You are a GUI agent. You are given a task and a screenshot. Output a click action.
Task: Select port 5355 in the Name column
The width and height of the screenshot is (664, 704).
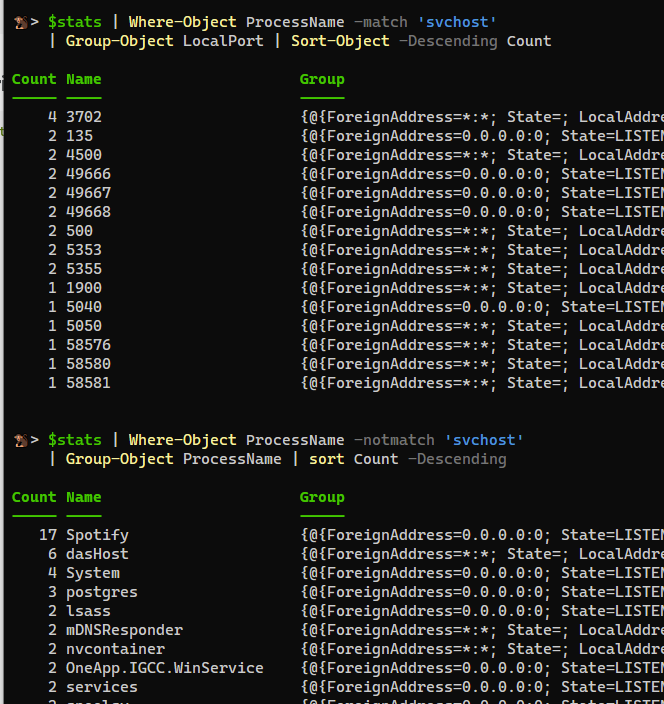click(84, 269)
